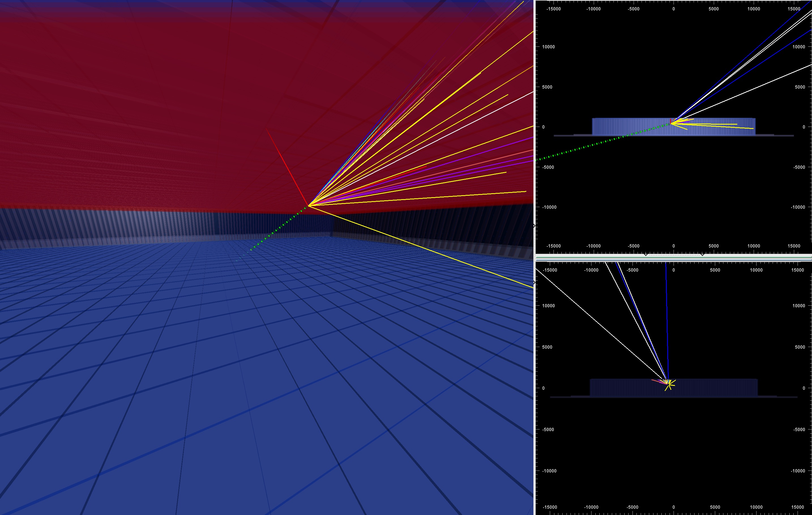
Task: Click the upper collapse arrow on the vertical splitter beside the 3D view
Action: click(535, 225)
